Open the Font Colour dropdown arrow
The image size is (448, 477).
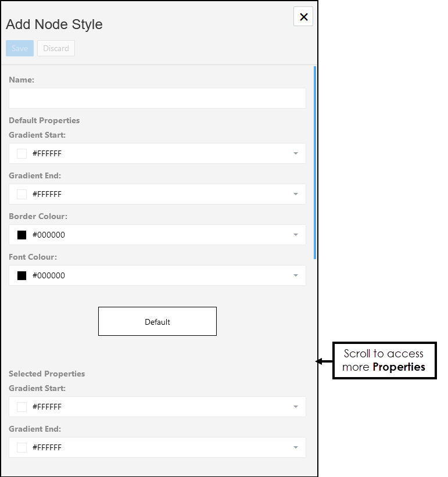tap(295, 275)
